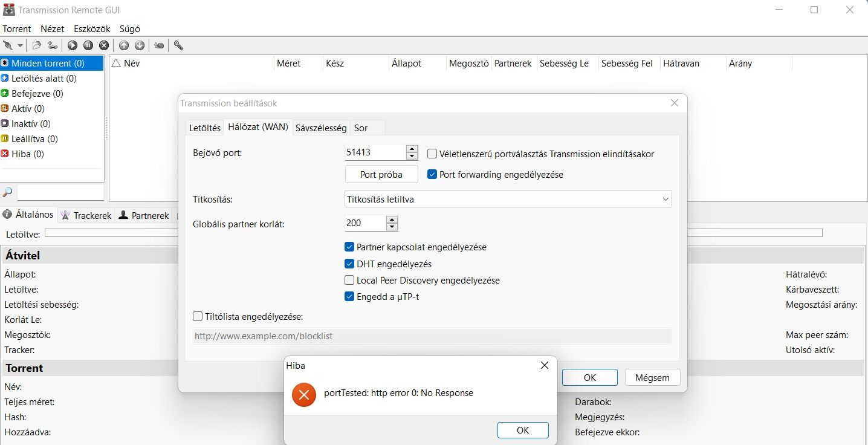Open the Torrent menu

pos(17,28)
